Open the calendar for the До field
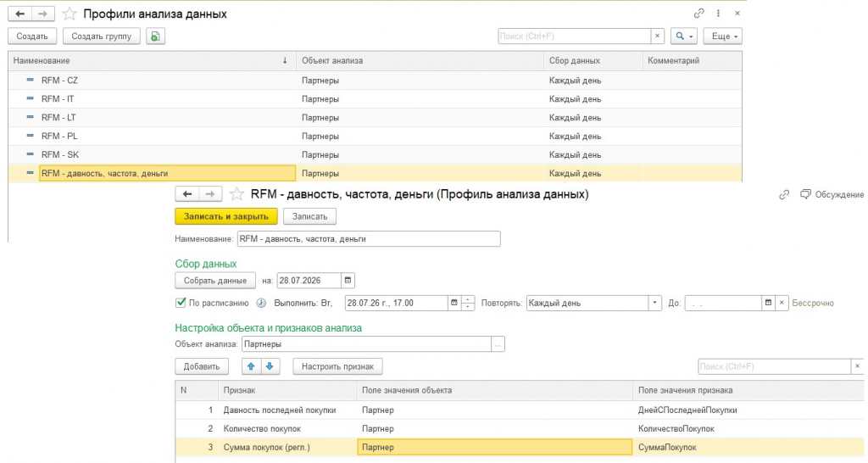The image size is (868, 463). (x=768, y=303)
